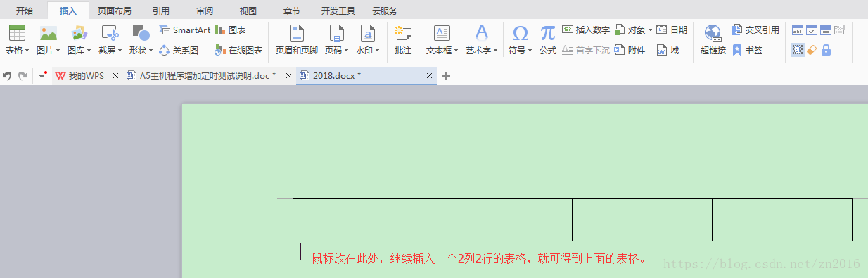Expand the 对象 dropdown arrow
This screenshot has height=278, width=868.
pyautogui.click(x=650, y=30)
